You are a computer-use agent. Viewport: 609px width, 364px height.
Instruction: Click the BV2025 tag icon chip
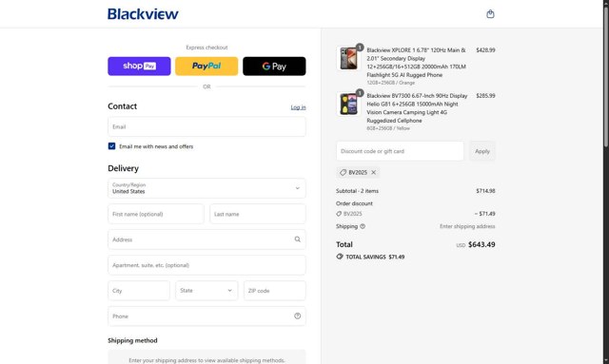(343, 172)
